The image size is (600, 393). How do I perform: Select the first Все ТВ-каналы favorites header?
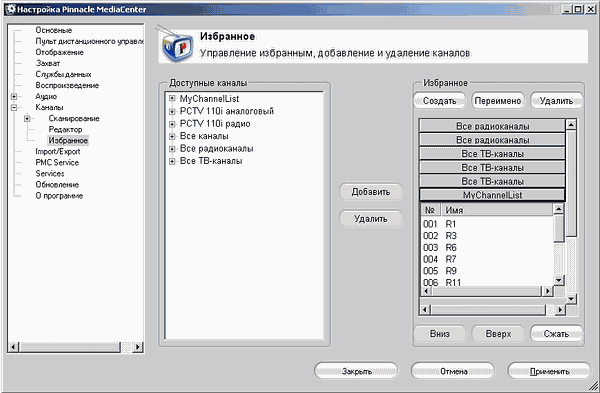click(492, 154)
